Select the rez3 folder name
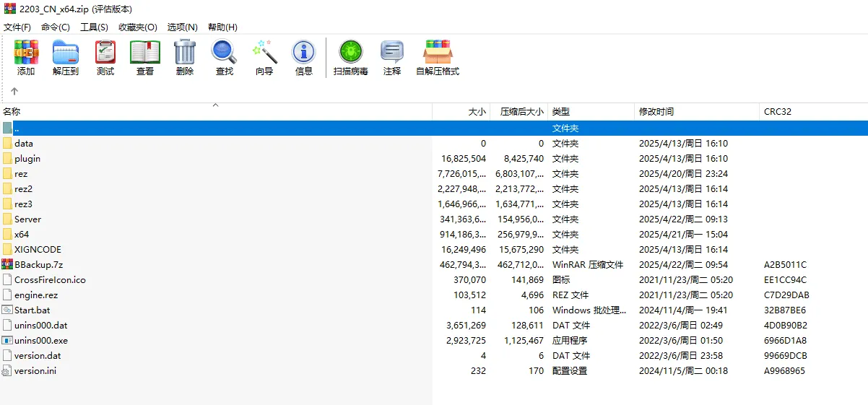 click(23, 204)
